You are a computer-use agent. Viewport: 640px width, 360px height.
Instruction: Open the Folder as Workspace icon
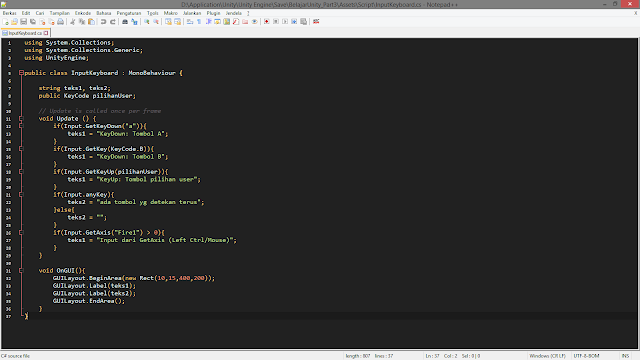(245, 22)
